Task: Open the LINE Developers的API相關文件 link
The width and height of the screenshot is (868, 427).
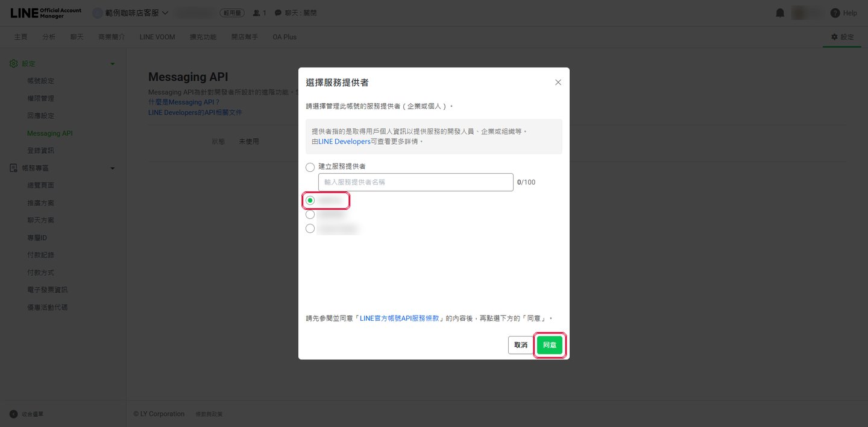Action: tap(195, 113)
